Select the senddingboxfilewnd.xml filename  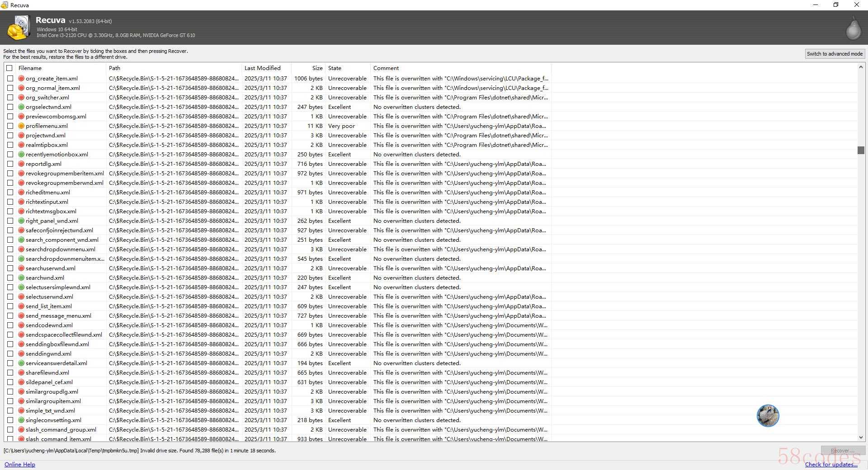[x=57, y=344]
